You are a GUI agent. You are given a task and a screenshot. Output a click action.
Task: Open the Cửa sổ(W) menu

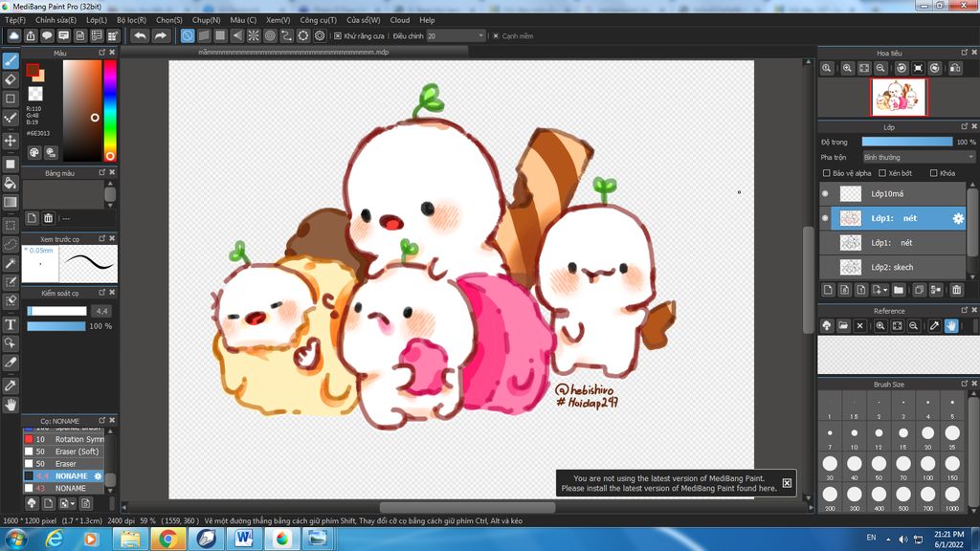point(363,20)
